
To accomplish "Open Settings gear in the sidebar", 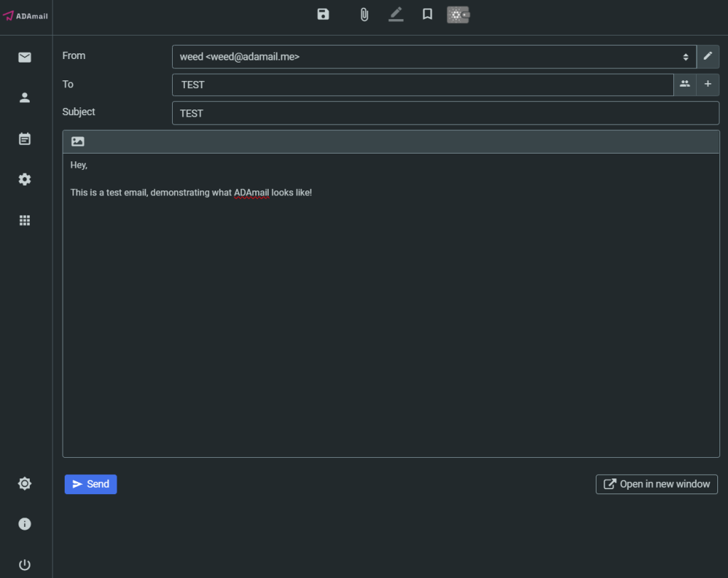I will tap(25, 179).
